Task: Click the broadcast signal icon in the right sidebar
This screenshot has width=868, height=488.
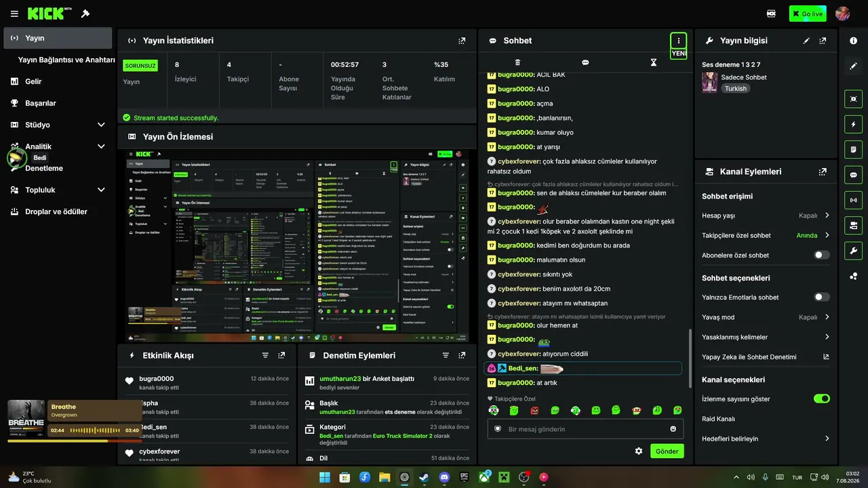Action: pyautogui.click(x=853, y=200)
